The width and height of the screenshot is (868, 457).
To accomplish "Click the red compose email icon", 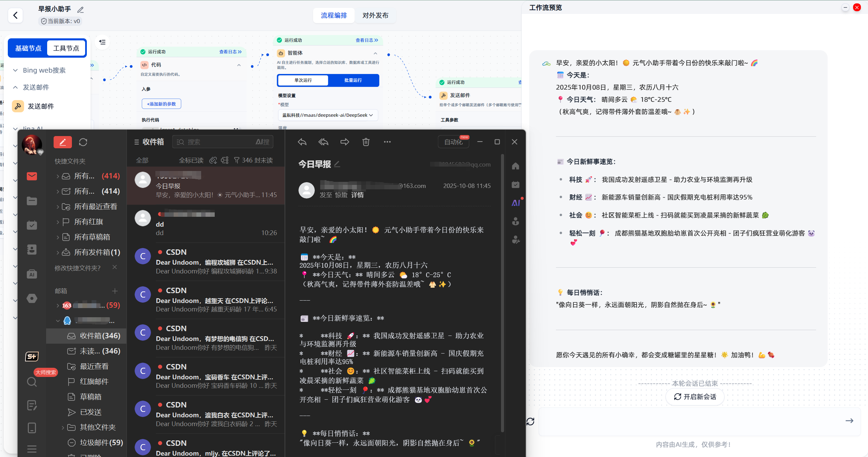I will tap(63, 142).
